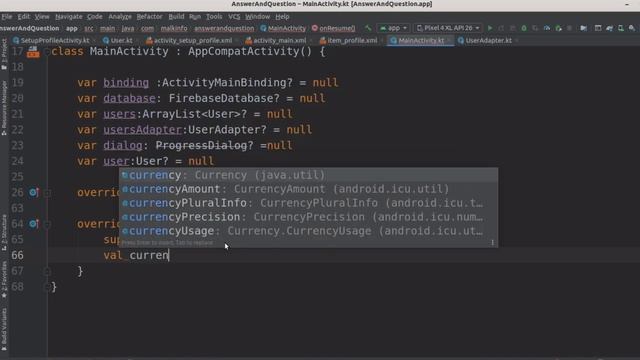Open the Pixel 4 XL API 26 device dropdown

[448, 28]
